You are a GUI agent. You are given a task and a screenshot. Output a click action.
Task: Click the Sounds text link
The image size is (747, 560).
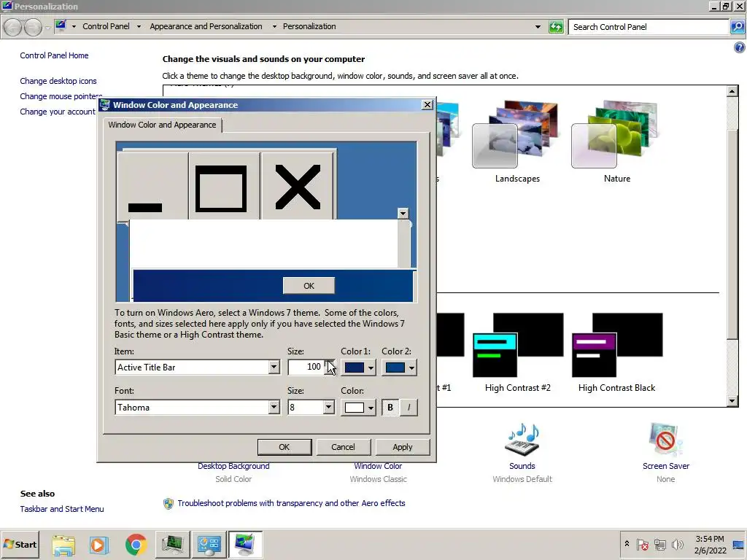click(522, 466)
